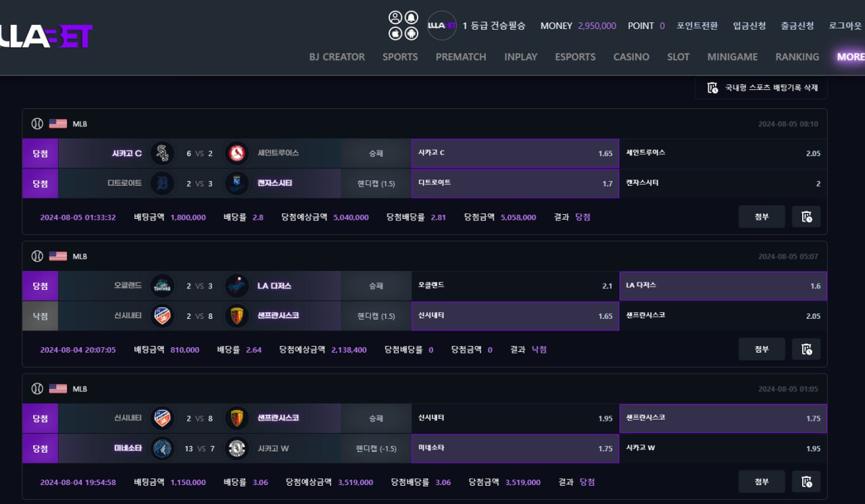This screenshot has width=865, height=504.
Task: Navigate to the CASINO page
Action: click(x=631, y=57)
